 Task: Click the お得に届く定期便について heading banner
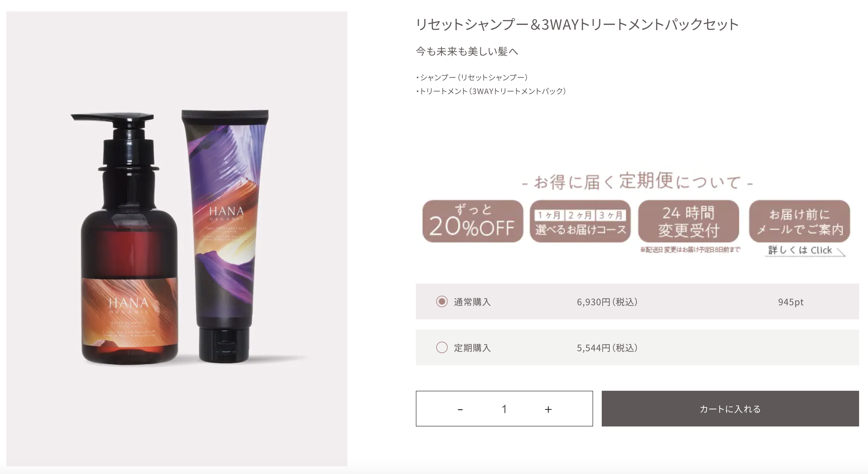pos(637,182)
